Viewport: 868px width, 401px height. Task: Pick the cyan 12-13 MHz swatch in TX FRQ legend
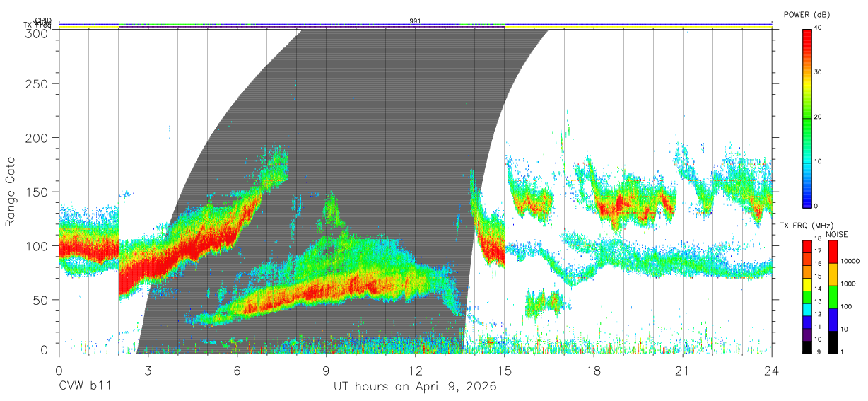point(807,308)
